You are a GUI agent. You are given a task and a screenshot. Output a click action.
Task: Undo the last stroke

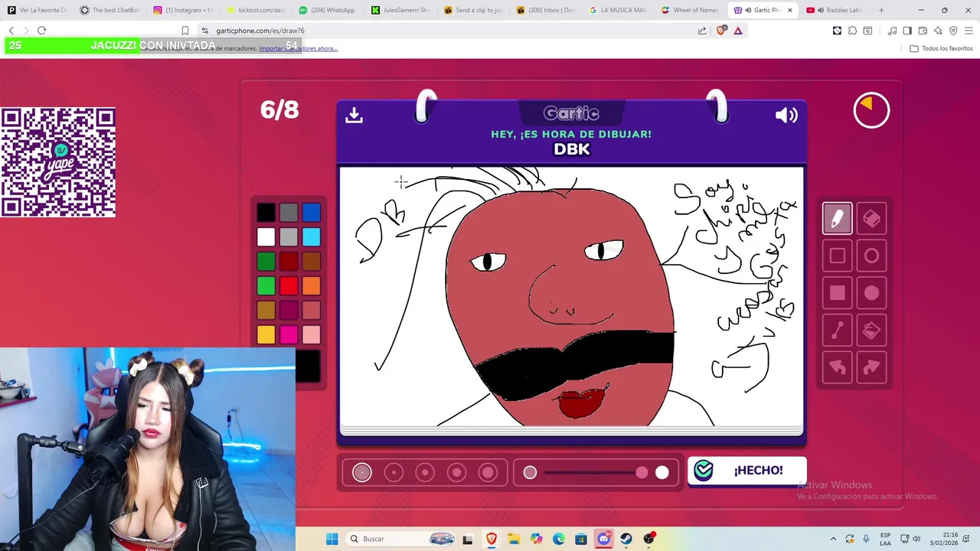[837, 367]
